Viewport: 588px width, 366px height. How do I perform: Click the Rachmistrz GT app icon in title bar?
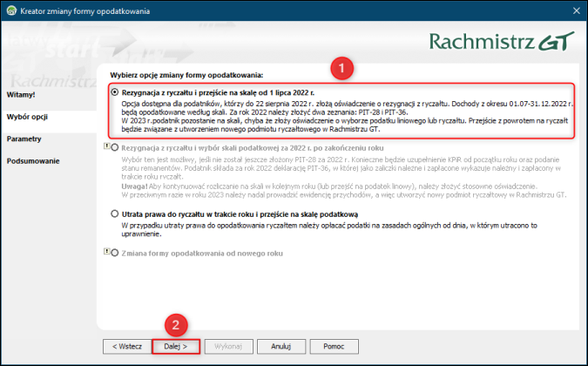coord(11,10)
